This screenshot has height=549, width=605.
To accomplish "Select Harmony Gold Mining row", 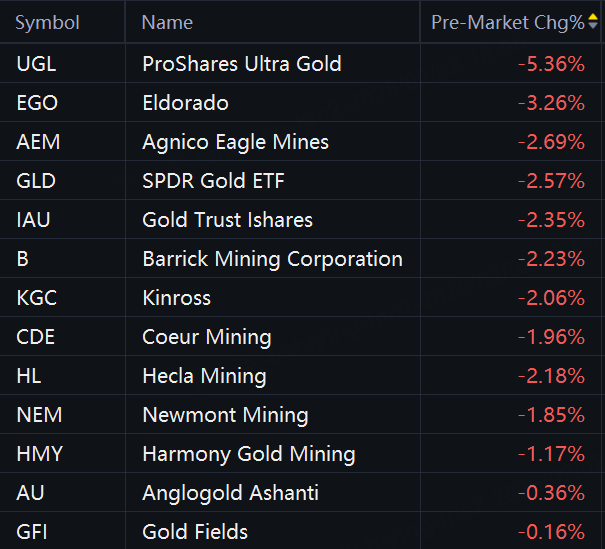I will [x=249, y=454].
